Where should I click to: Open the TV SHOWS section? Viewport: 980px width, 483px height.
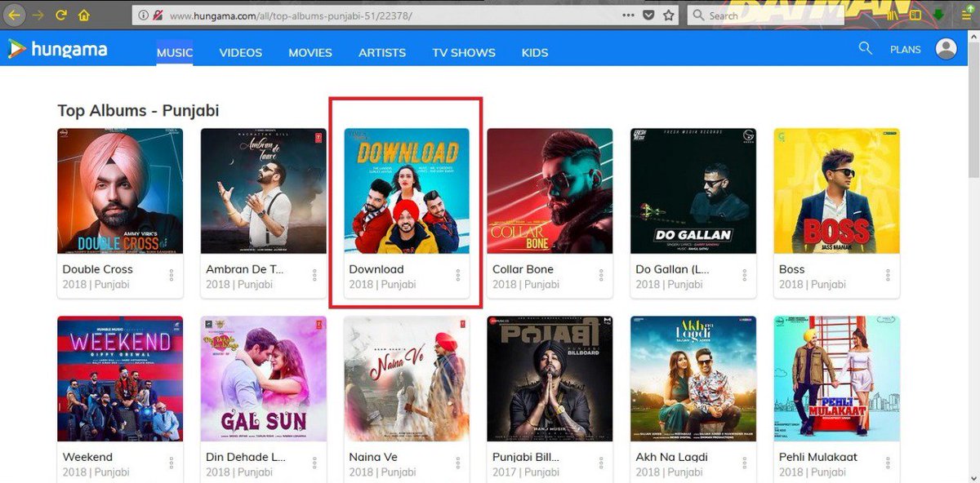(464, 52)
